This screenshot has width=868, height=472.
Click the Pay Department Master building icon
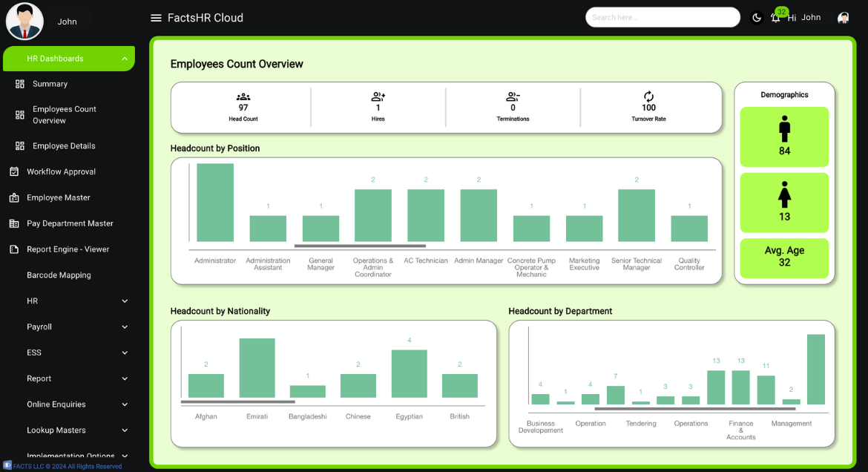coord(14,223)
